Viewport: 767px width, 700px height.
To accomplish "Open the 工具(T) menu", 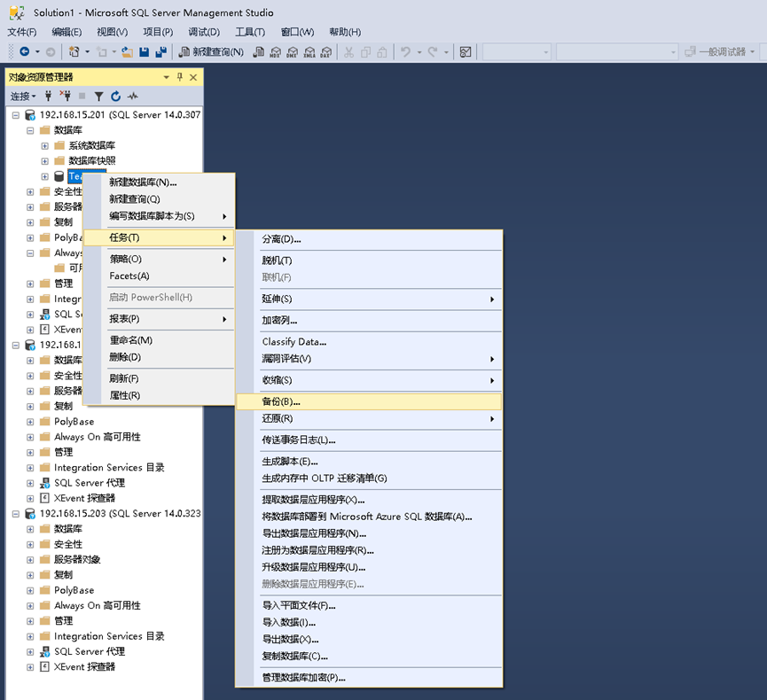I will [250, 32].
